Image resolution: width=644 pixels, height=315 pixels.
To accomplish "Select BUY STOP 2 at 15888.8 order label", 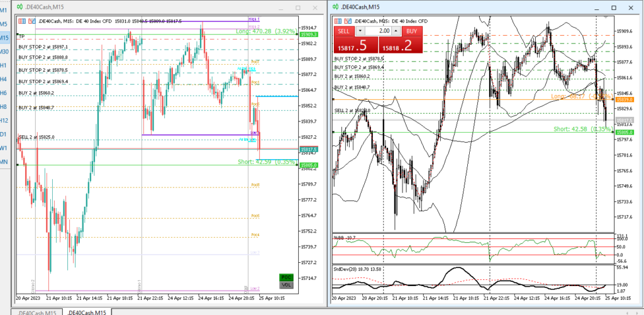I will [x=43, y=57].
